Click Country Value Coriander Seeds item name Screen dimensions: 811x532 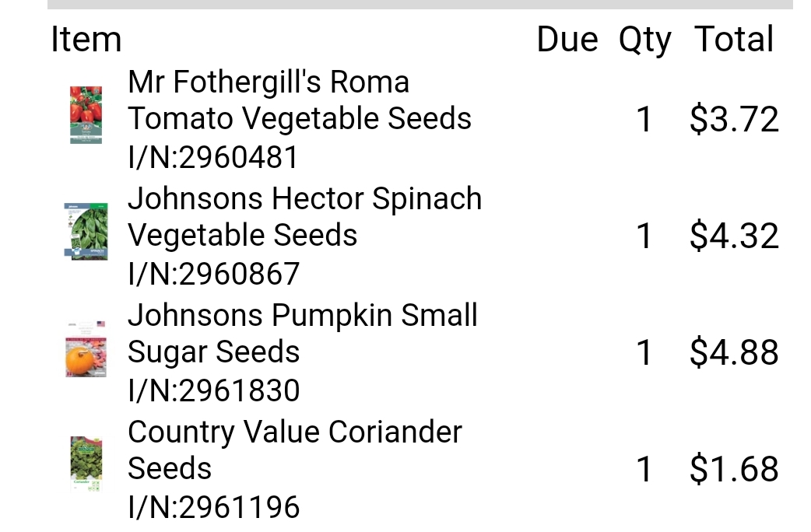click(x=294, y=450)
